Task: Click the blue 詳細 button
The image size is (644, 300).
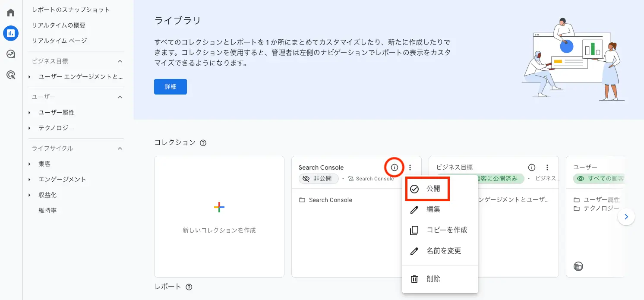Action: 170,87
